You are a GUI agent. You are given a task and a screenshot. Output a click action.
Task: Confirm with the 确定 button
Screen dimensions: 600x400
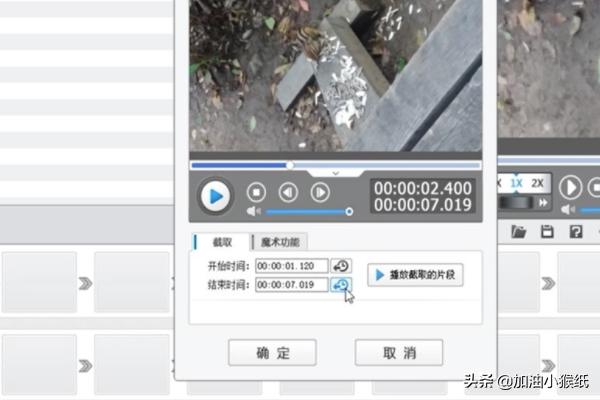pos(272,353)
